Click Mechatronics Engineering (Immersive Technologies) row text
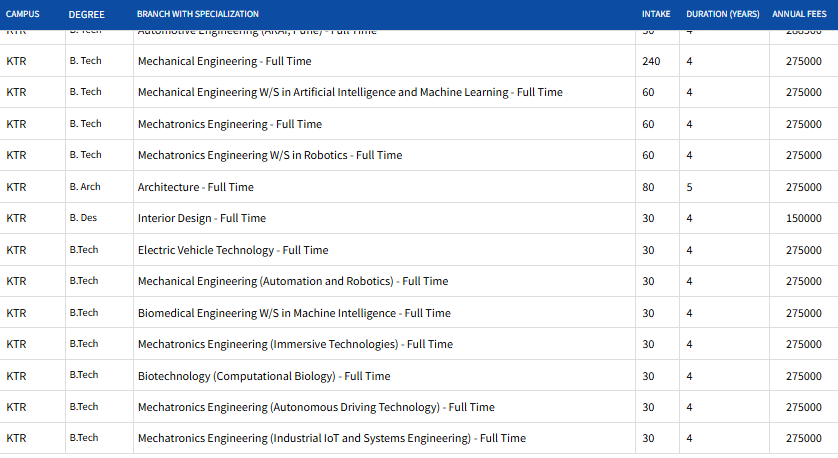This screenshot has height=458, width=838. (294, 344)
